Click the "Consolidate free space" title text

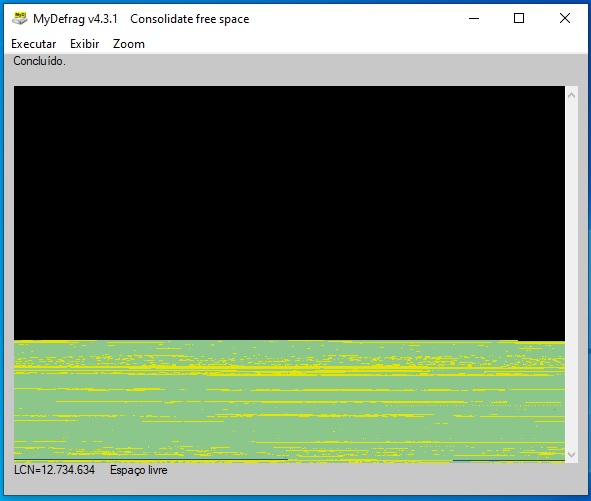point(190,19)
